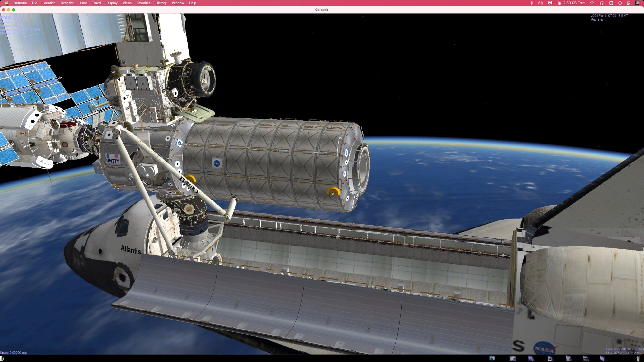Open the Finder icon in the dock
This screenshot has height=362, width=644.
tap(492, 358)
